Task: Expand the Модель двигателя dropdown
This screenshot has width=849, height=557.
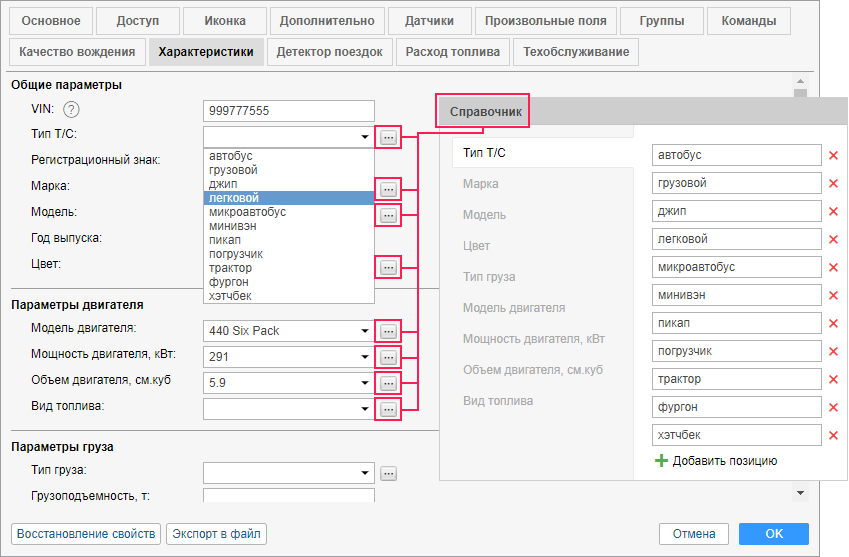Action: click(x=365, y=331)
